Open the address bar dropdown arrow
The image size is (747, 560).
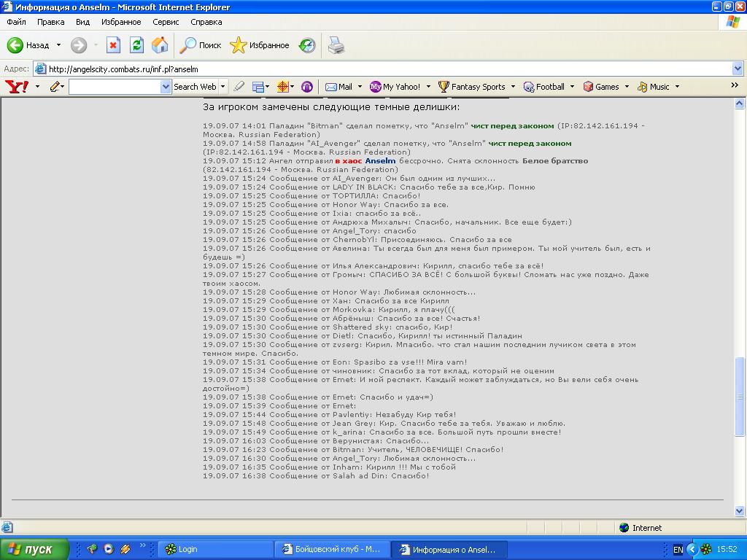point(738,69)
